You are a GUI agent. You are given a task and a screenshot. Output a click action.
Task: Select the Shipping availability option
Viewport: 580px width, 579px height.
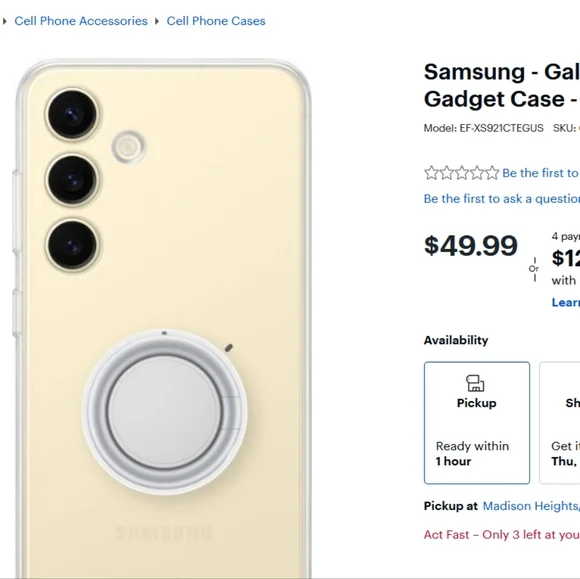560,423
